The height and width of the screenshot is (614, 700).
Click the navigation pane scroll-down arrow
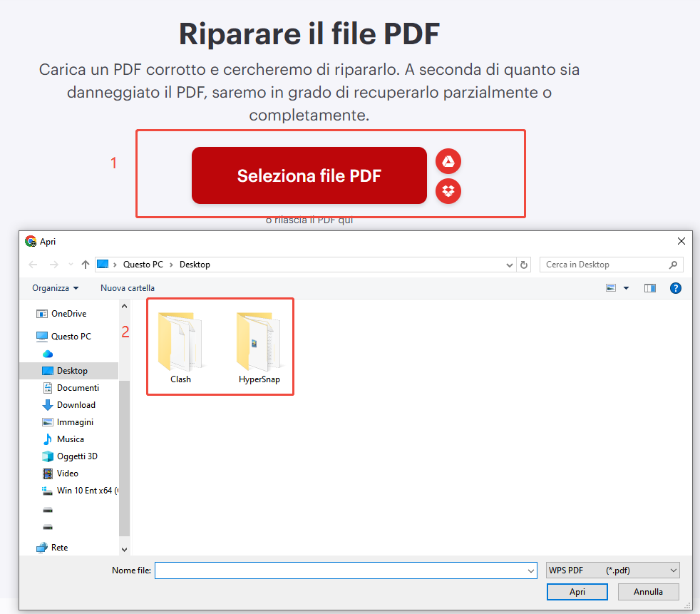(124, 549)
